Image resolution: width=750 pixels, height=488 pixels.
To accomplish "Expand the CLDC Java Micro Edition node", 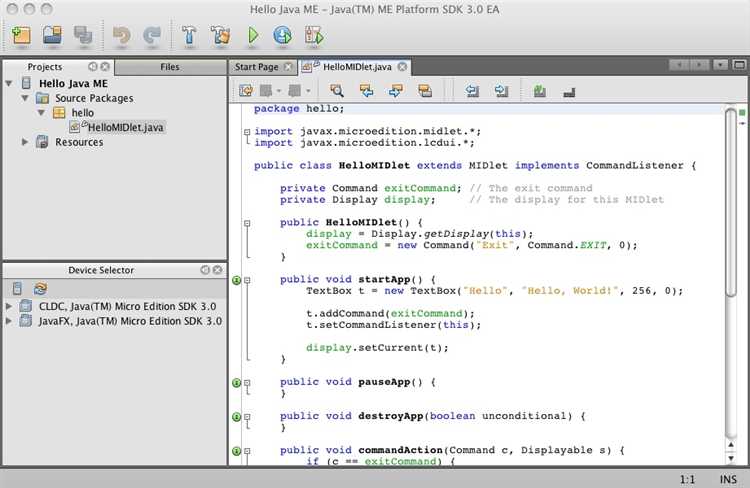I will (10, 306).
